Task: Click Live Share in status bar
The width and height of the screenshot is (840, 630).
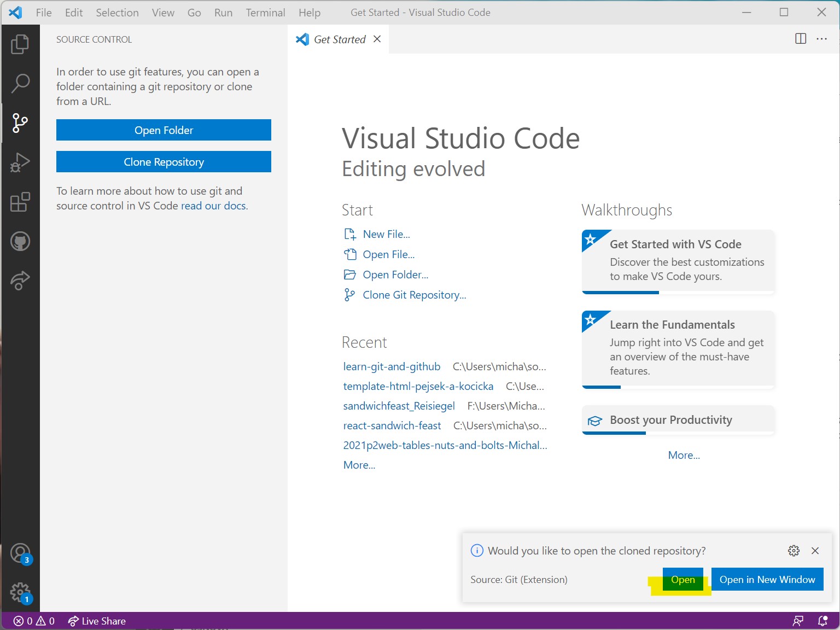Action: (97, 621)
